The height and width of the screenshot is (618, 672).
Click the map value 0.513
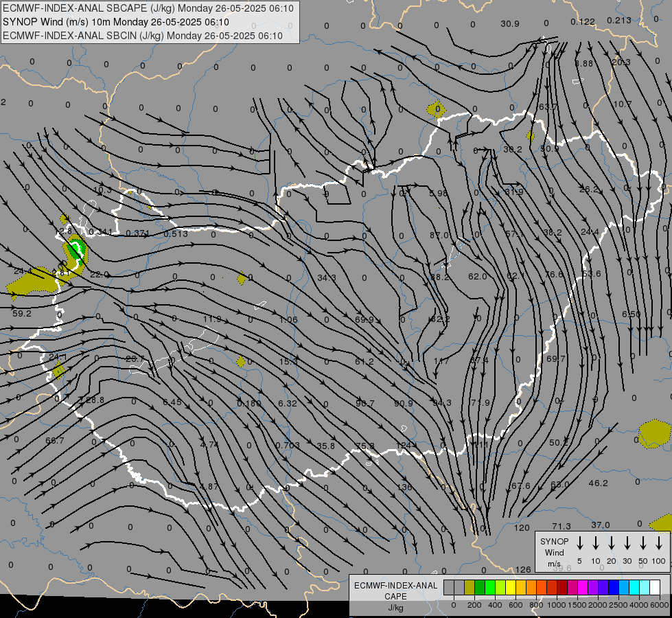coord(176,233)
